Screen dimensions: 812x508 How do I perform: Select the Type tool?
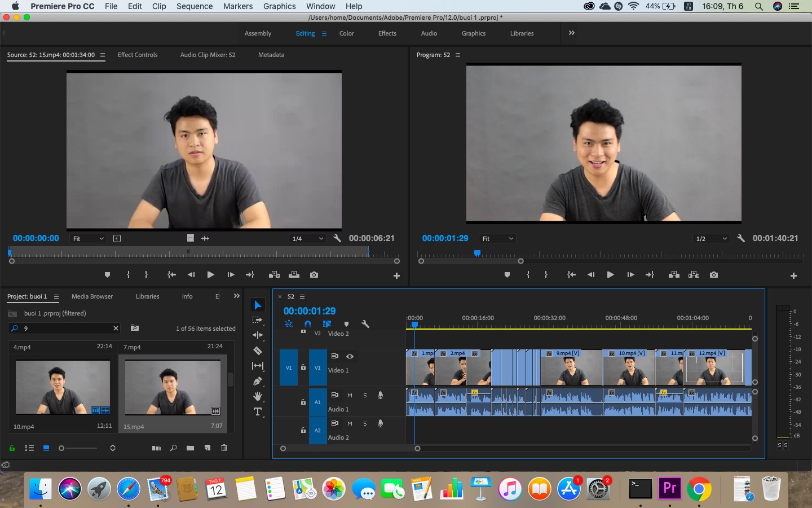[258, 411]
